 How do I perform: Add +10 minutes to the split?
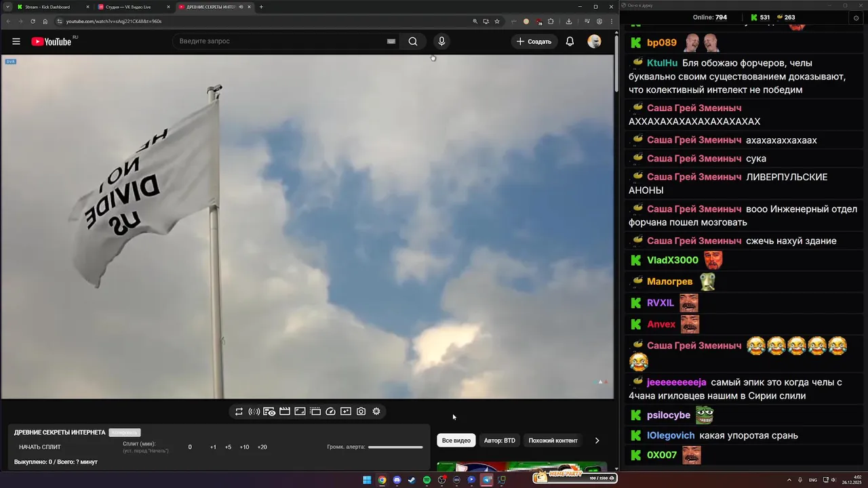pos(244,447)
